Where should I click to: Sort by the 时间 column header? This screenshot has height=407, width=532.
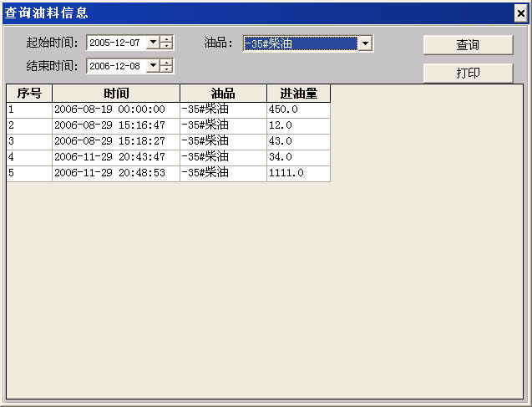(116, 93)
